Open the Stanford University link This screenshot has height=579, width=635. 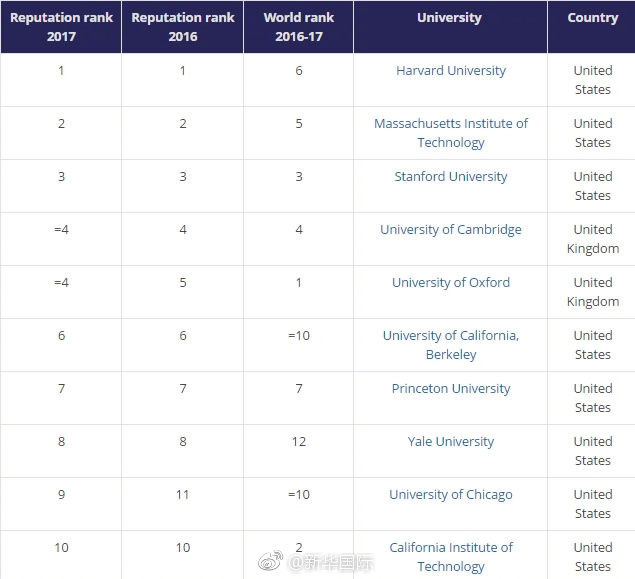pyautogui.click(x=451, y=177)
